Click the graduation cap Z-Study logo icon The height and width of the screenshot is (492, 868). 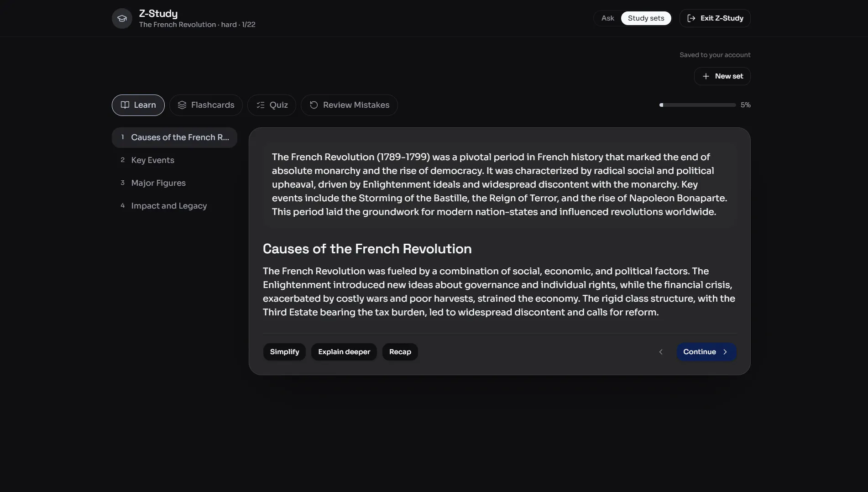[122, 18]
